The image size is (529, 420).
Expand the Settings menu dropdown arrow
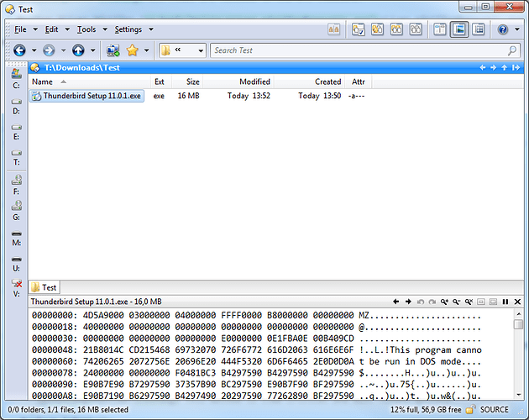tap(151, 29)
